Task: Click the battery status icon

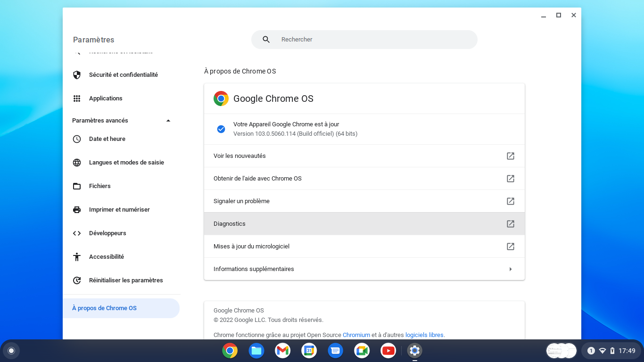Action: point(612,351)
